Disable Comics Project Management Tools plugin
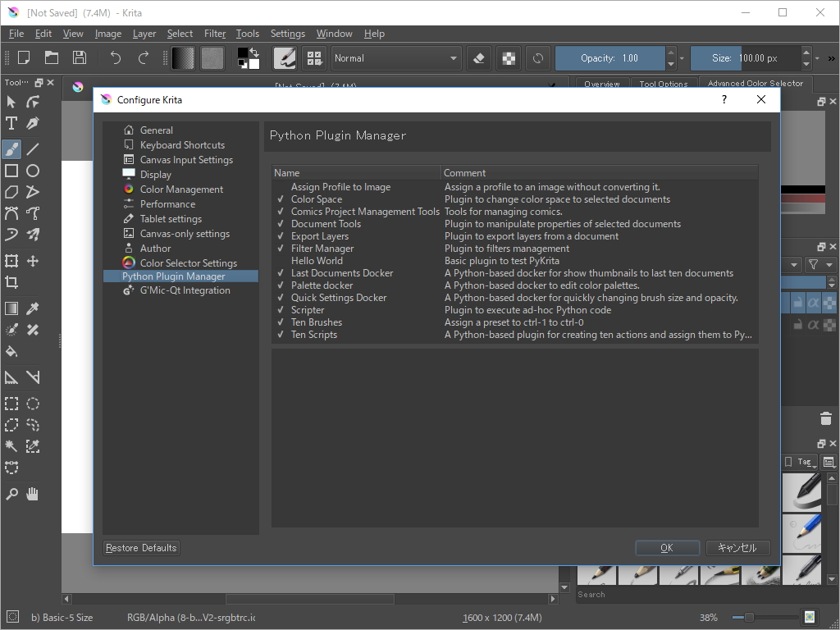The height and width of the screenshot is (630, 840). tap(281, 212)
